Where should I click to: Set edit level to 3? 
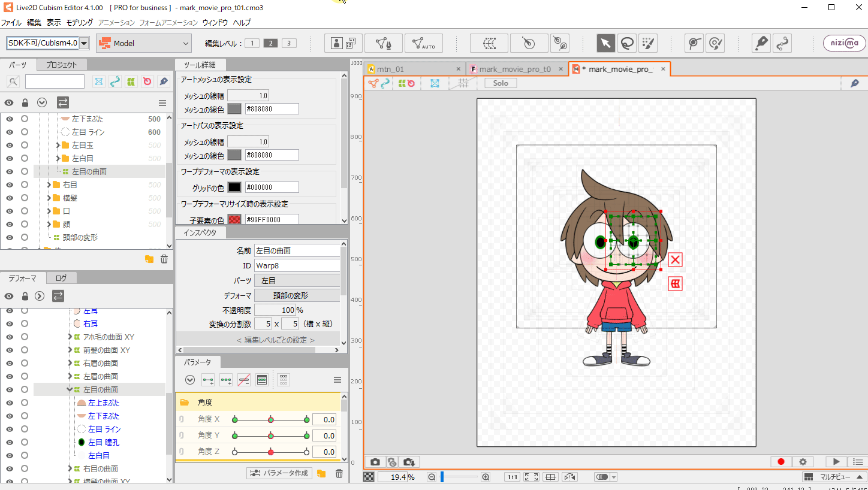click(289, 43)
